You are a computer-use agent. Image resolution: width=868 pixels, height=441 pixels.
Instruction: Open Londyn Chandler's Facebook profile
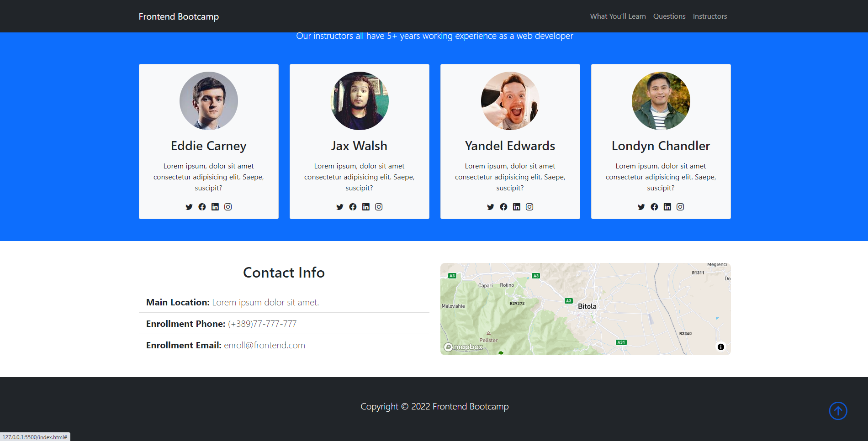tap(654, 207)
